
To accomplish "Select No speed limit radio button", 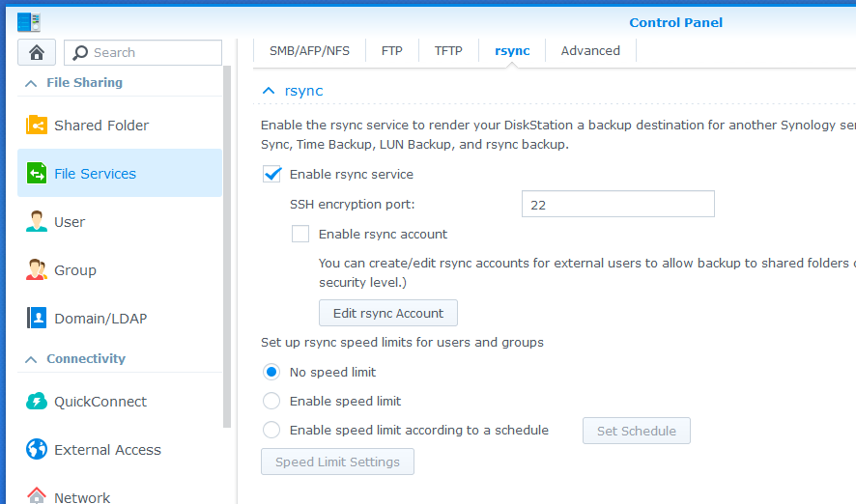I will tap(271, 372).
